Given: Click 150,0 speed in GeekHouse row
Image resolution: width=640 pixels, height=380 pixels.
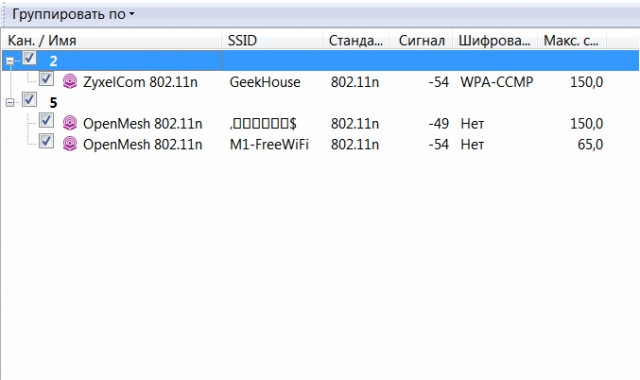Looking at the screenshot, I should pos(587,82).
